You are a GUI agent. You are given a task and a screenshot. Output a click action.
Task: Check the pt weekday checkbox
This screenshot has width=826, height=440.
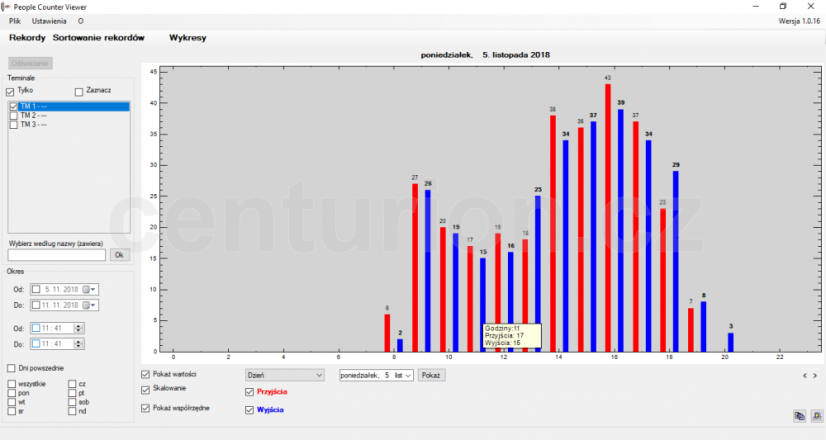pyautogui.click(x=72, y=393)
